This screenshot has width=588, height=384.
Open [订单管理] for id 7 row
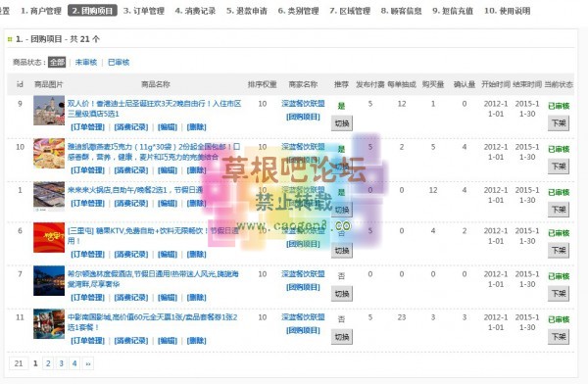pyautogui.click(x=88, y=298)
